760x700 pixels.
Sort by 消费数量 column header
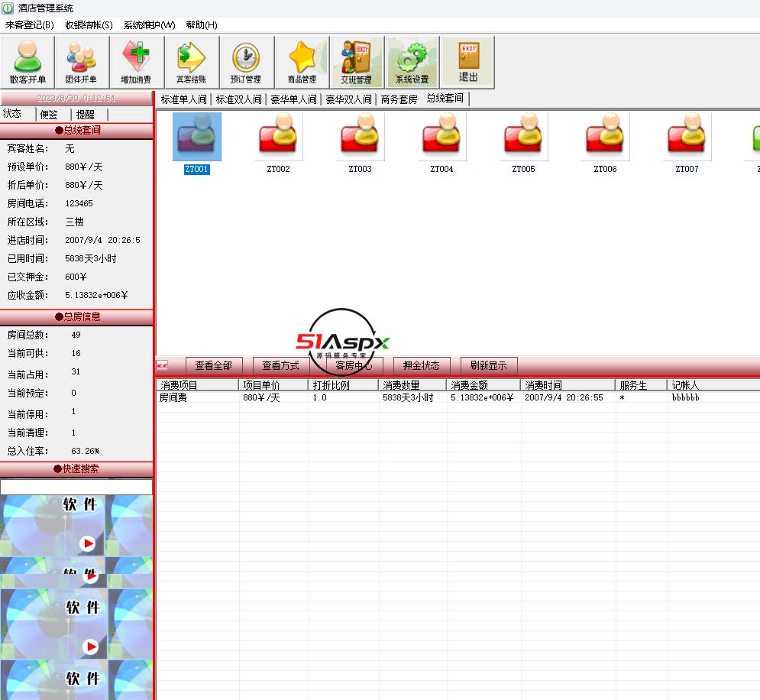412,385
